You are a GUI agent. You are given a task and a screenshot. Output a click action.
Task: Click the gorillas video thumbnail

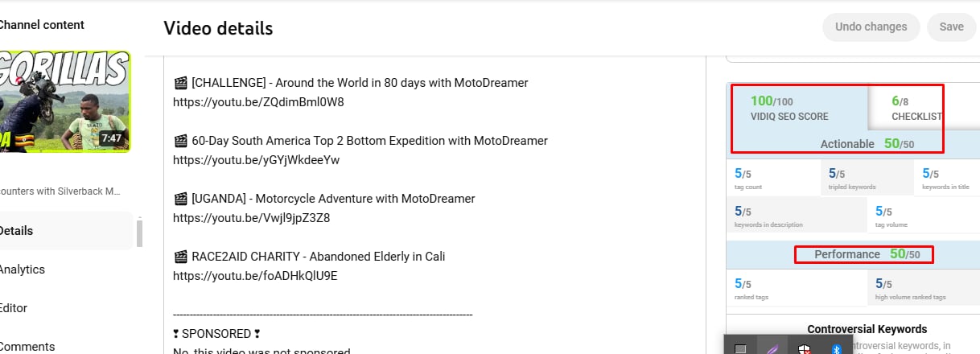(64, 101)
